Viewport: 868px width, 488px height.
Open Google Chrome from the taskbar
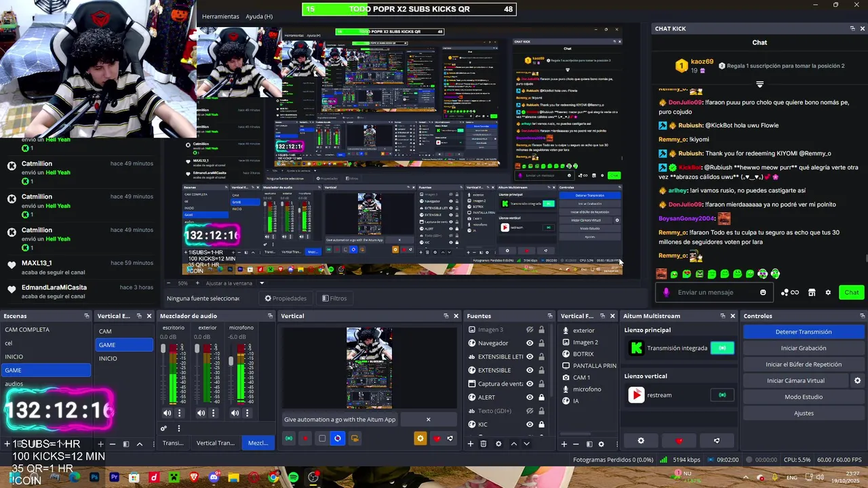point(273,478)
